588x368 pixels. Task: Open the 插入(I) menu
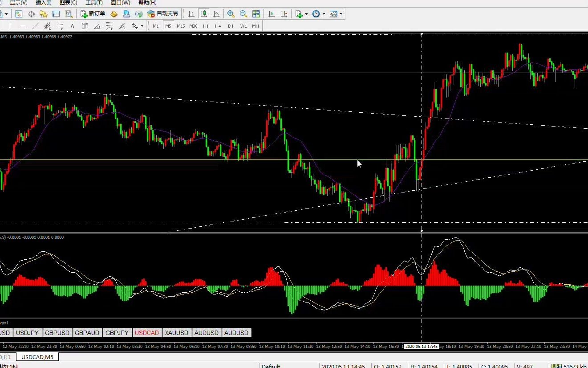point(44,3)
